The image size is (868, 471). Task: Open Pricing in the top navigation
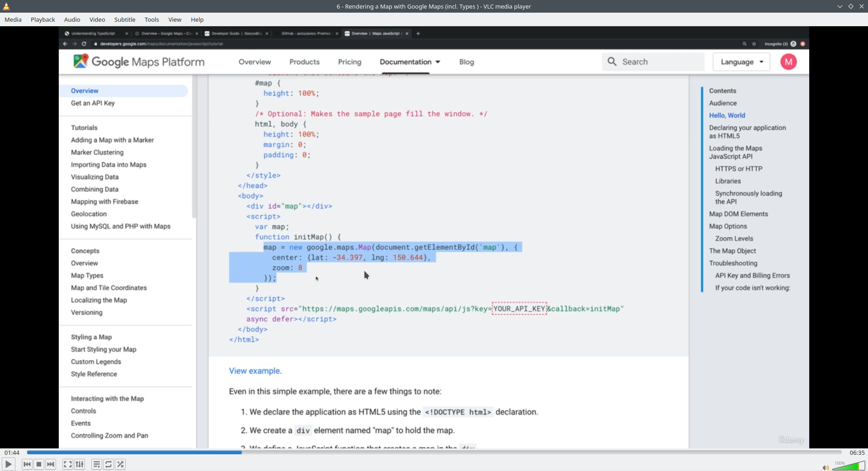(349, 62)
